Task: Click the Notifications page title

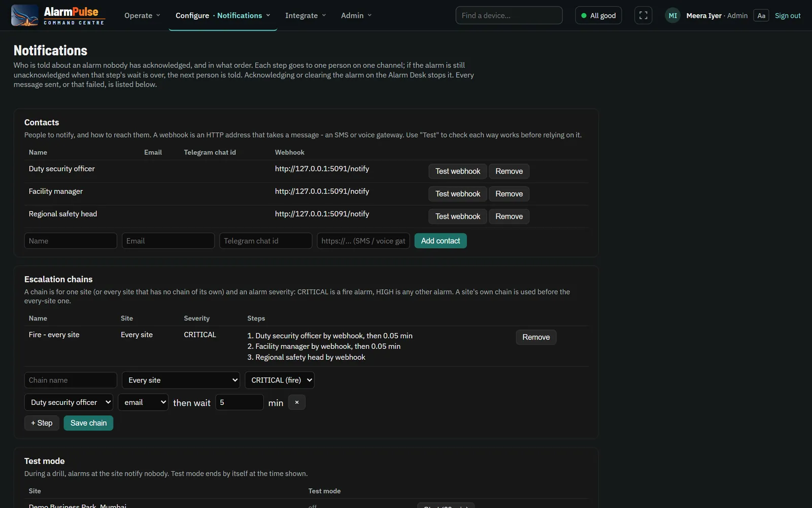Action: tap(50, 50)
